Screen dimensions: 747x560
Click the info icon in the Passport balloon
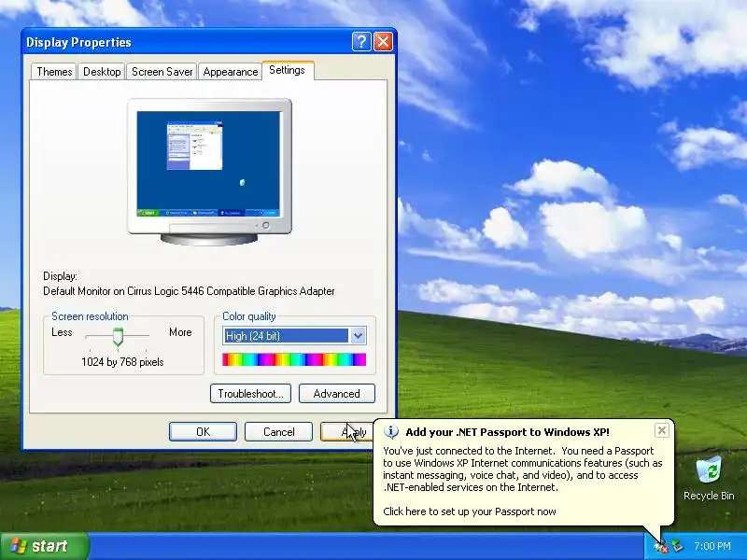[x=391, y=431]
